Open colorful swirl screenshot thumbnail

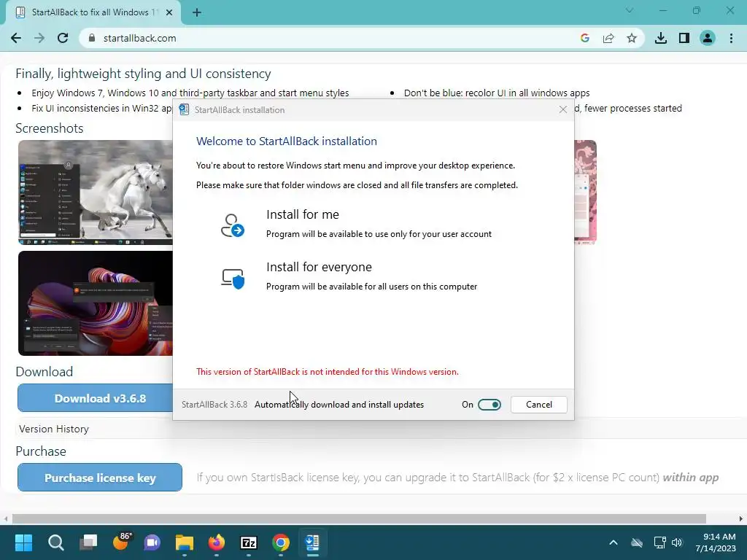(96, 303)
